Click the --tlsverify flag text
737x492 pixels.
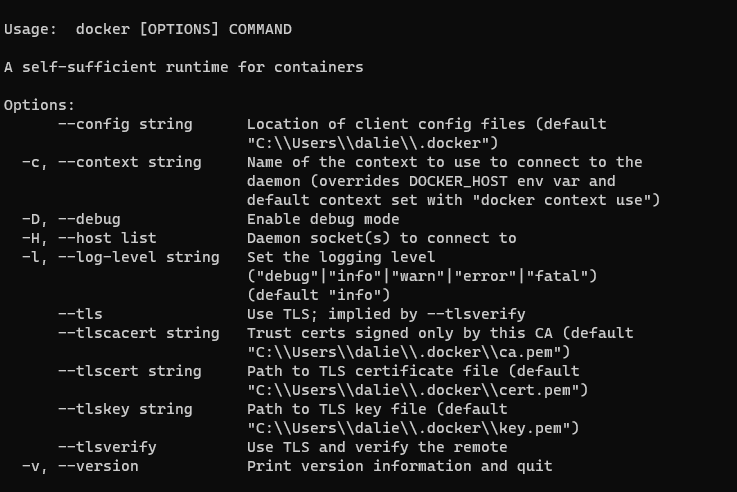(108, 447)
